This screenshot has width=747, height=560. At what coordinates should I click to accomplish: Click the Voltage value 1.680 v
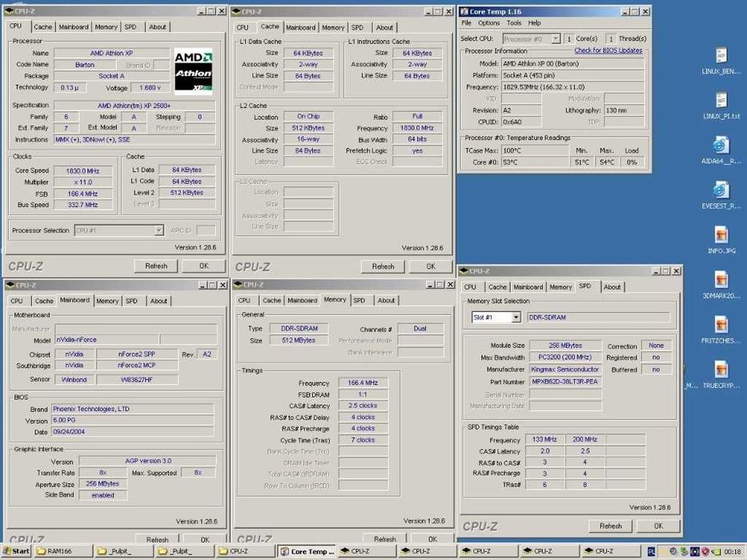tap(150, 88)
